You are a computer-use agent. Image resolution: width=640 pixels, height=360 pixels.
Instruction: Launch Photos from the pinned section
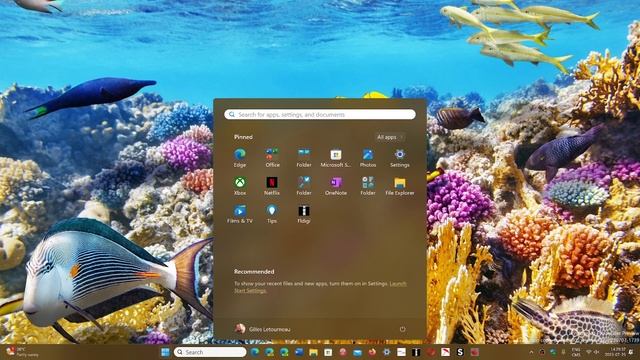368,158
